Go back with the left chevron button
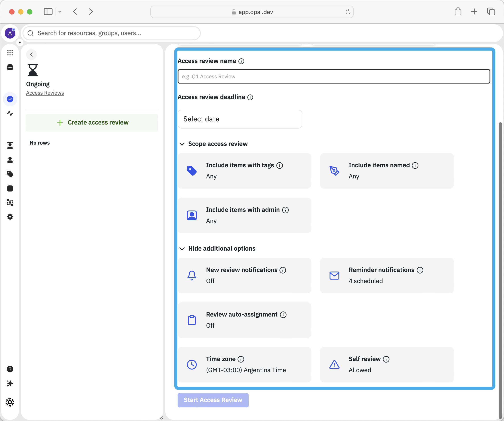This screenshot has height=421, width=504. [x=31, y=54]
